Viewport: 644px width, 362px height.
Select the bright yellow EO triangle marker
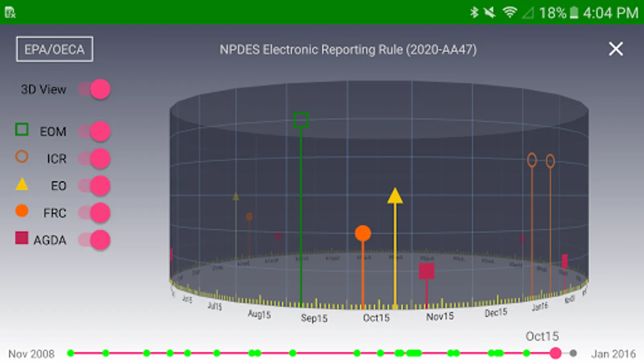click(395, 195)
